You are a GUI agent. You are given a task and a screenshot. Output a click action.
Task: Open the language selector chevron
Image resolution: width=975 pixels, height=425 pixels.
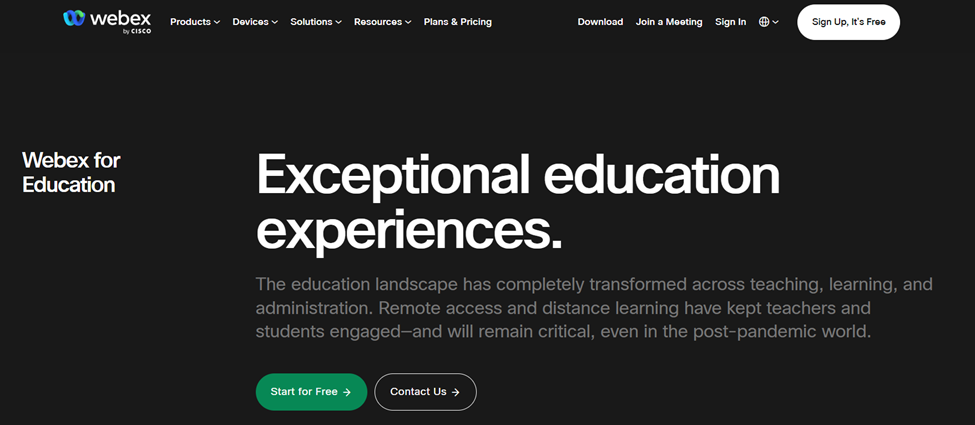click(776, 22)
